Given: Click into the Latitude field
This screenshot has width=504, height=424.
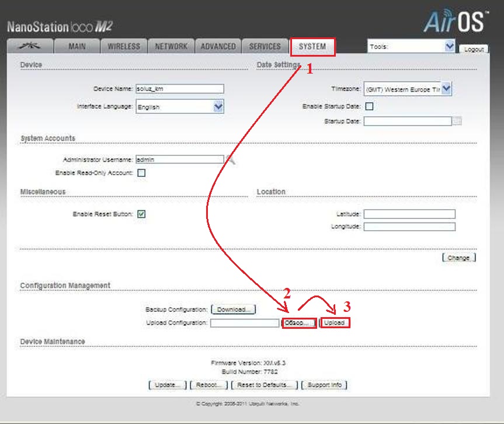Looking at the screenshot, I should [x=409, y=214].
